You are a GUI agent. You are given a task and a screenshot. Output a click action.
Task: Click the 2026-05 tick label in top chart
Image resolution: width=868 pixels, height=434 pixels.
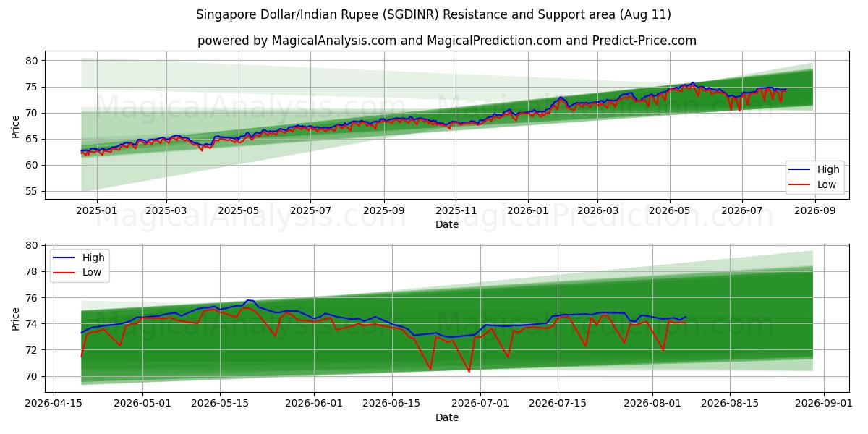[x=670, y=210]
